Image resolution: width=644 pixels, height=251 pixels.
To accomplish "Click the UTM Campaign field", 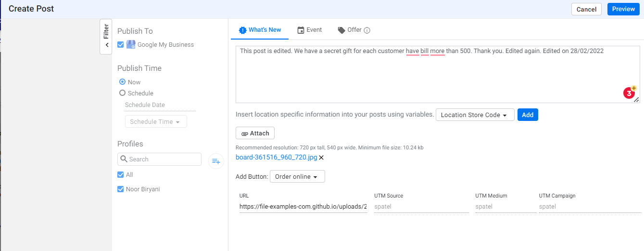I will tap(590, 207).
